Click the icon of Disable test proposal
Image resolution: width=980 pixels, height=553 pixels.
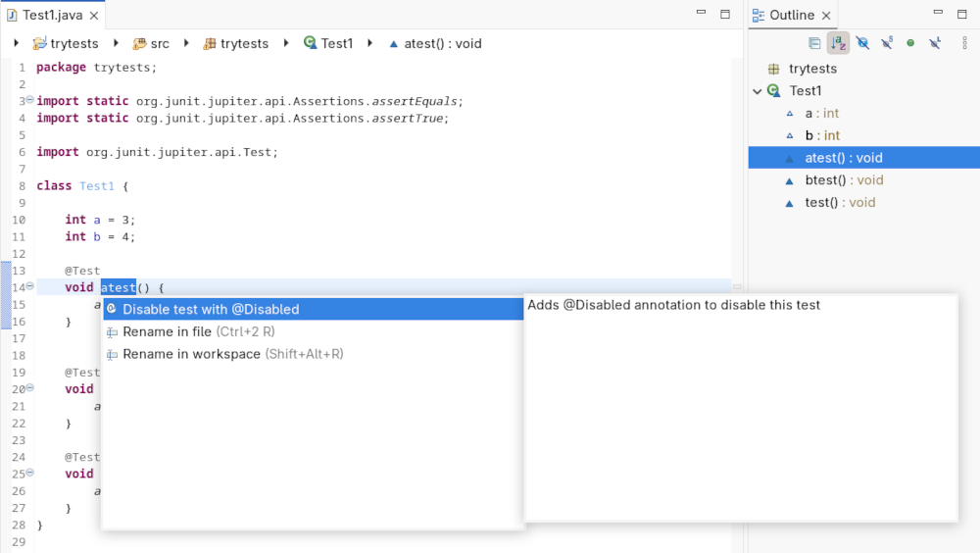coord(112,309)
